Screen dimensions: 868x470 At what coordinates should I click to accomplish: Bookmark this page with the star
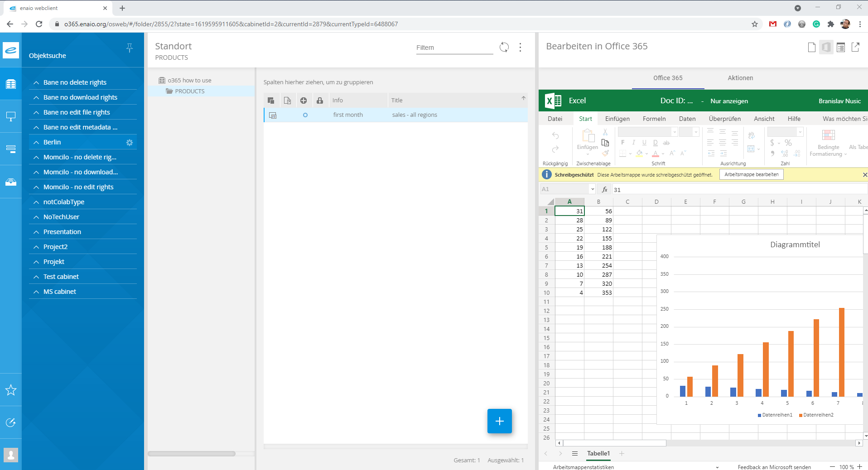755,24
